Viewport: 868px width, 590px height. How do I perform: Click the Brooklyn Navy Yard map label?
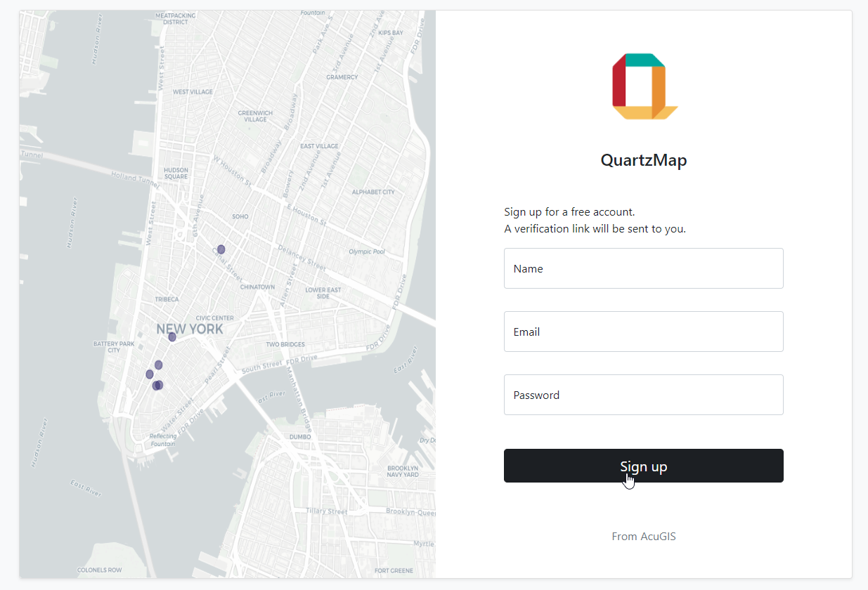pos(403,471)
